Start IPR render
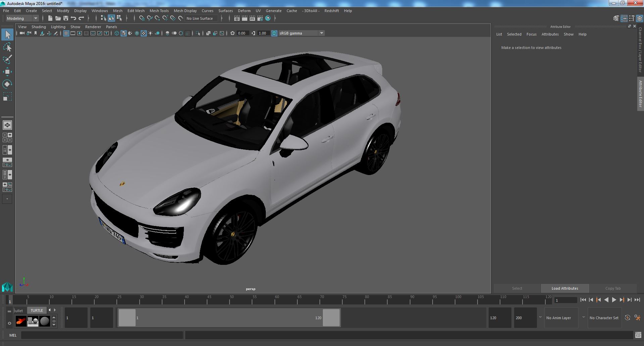 point(252,18)
